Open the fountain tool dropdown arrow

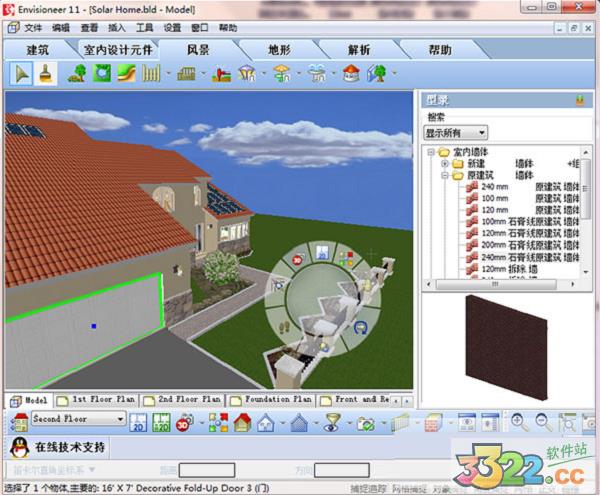pyautogui.click(x=334, y=73)
